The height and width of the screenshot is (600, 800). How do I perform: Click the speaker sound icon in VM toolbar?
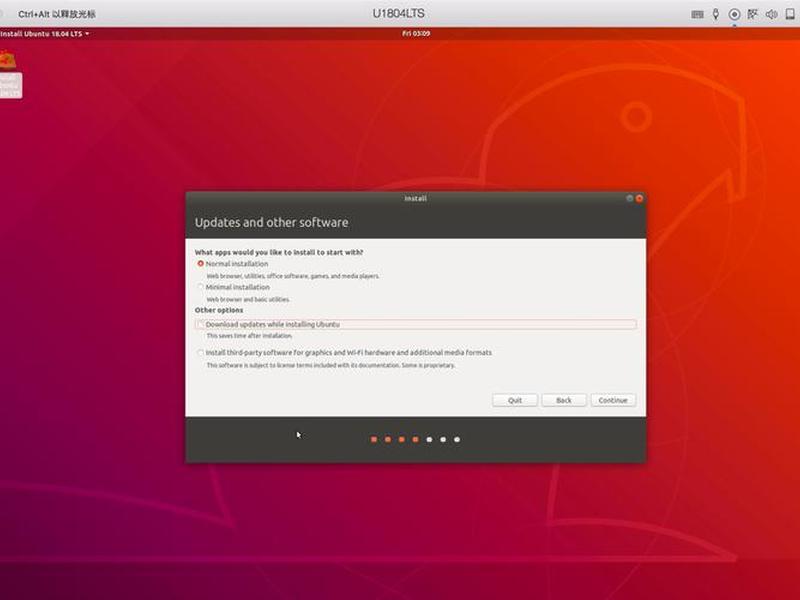click(771, 14)
